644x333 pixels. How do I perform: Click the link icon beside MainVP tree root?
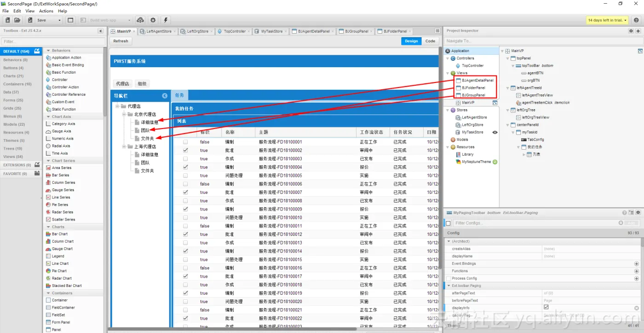pos(640,51)
